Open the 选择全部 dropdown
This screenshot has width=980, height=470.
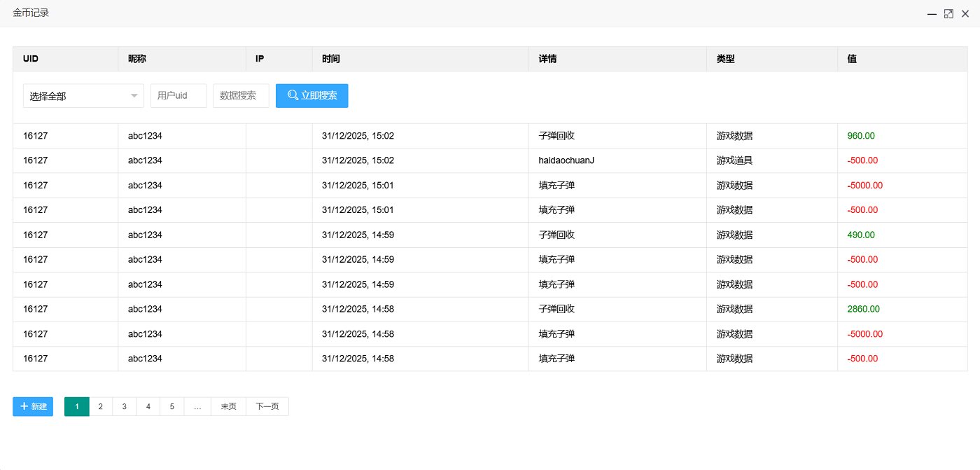(83, 96)
